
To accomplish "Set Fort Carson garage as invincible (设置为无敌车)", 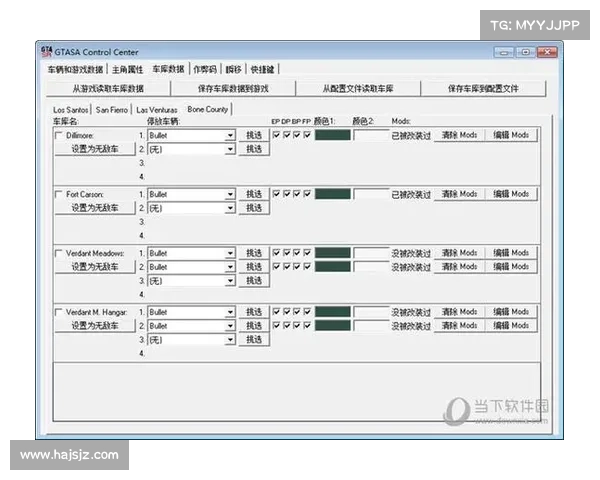I will pyautogui.click(x=95, y=208).
